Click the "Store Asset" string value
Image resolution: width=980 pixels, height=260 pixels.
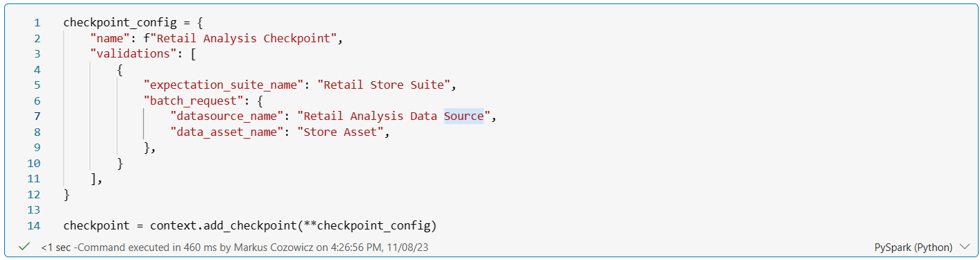click(340, 132)
